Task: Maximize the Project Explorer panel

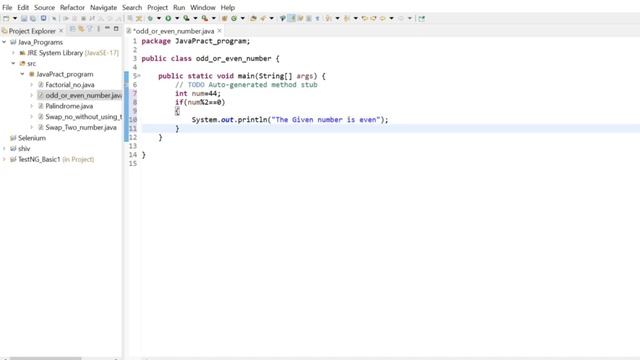Action: click(116, 29)
